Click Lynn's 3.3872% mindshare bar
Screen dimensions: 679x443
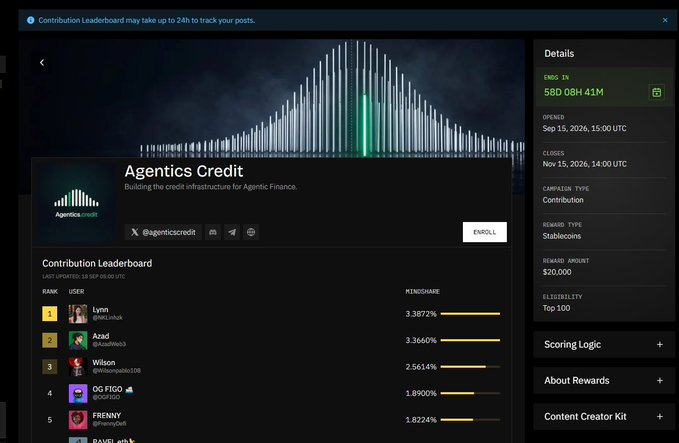[x=470, y=314]
